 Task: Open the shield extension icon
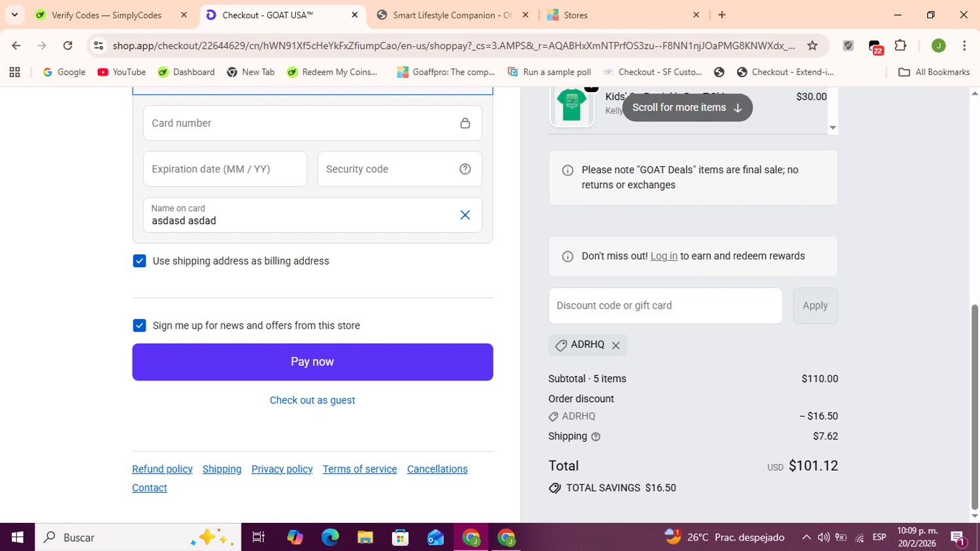(x=848, y=46)
